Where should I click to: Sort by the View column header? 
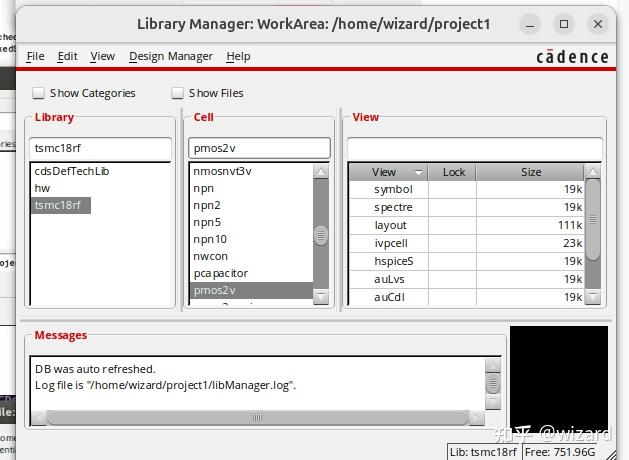click(x=388, y=172)
